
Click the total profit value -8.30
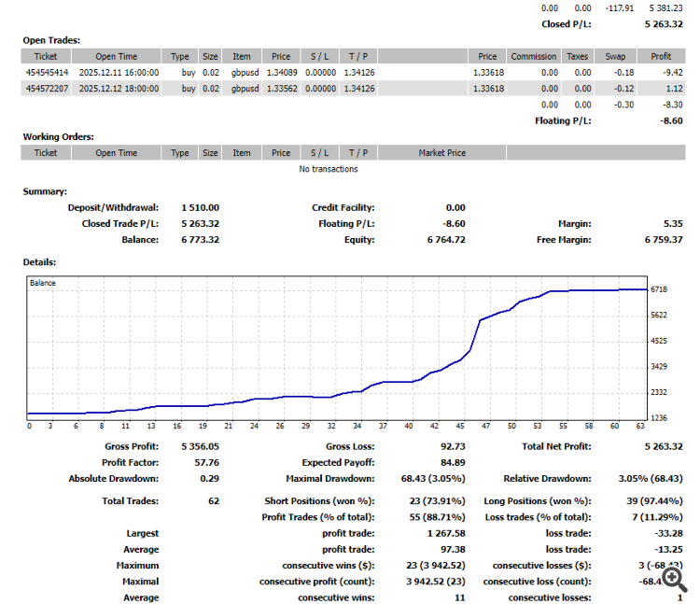click(x=673, y=105)
